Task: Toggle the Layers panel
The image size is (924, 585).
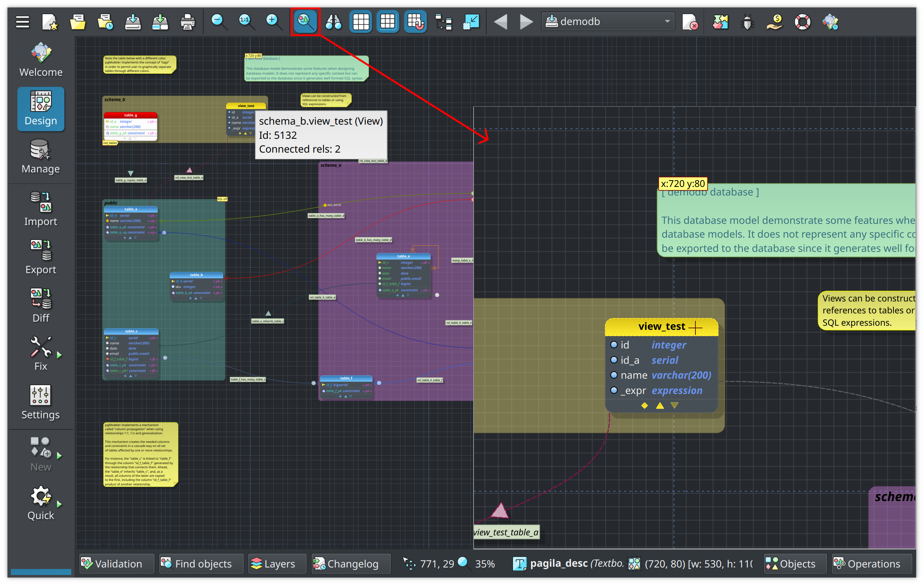Action: (x=277, y=563)
